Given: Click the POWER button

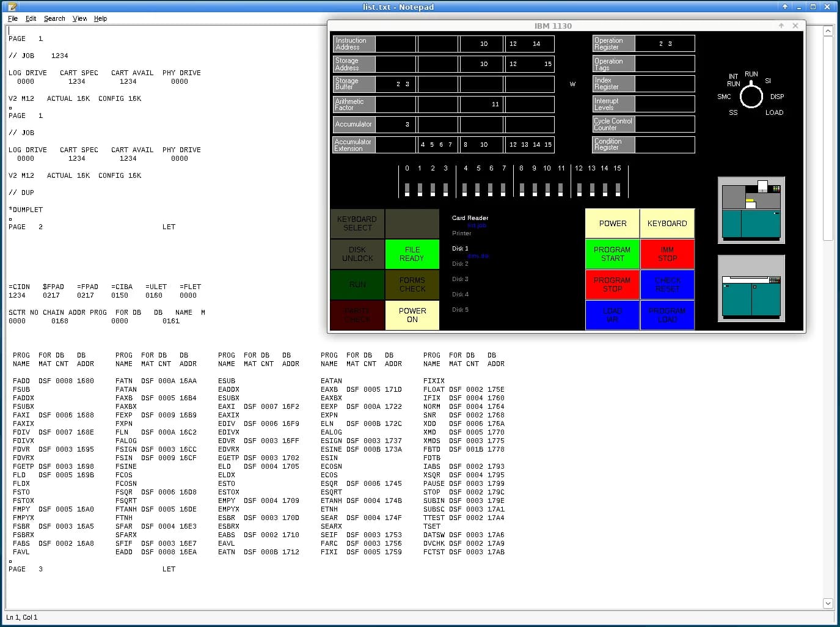Looking at the screenshot, I should coord(613,224).
